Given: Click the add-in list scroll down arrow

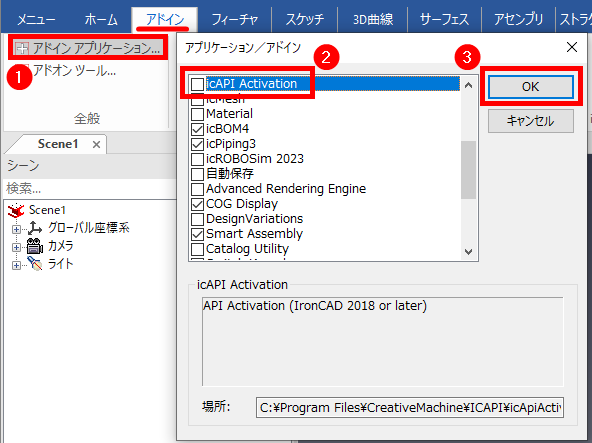Looking at the screenshot, I should click(x=469, y=252).
